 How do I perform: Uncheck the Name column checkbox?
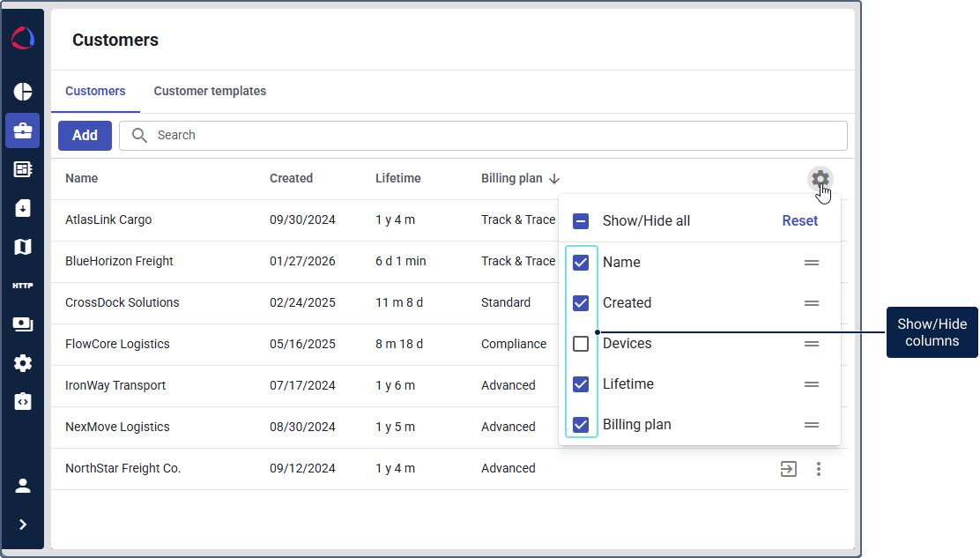pos(581,263)
